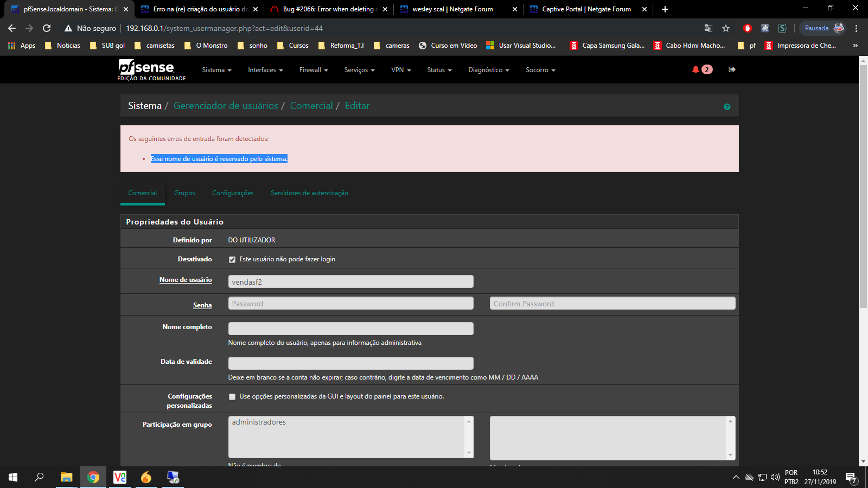This screenshot has height=488, width=868.
Task: Open Windows Start menu
Action: [x=13, y=477]
